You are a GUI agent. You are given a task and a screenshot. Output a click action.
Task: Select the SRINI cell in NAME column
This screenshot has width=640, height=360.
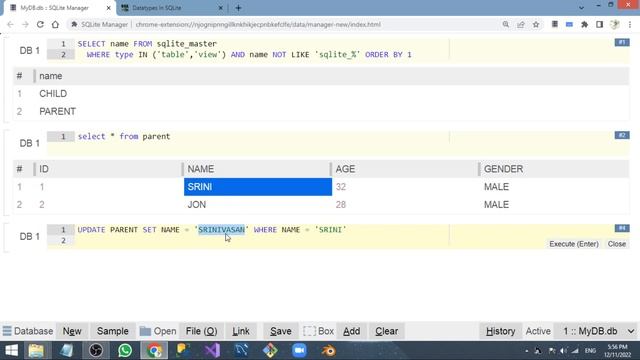coord(258,187)
